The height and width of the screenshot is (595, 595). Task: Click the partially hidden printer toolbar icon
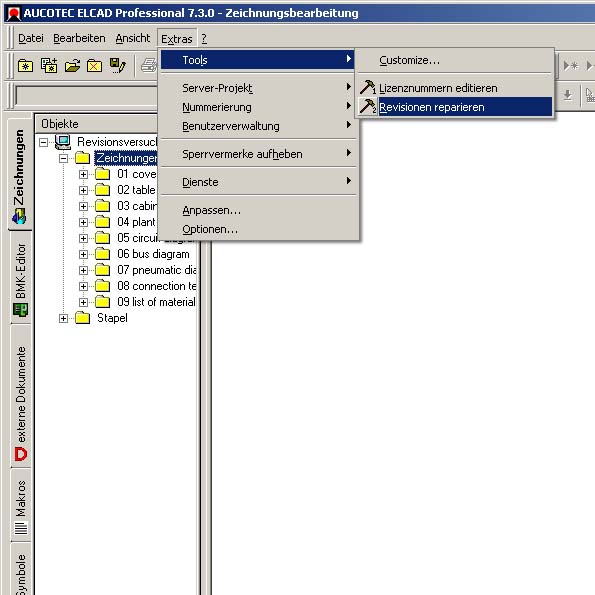click(149, 65)
